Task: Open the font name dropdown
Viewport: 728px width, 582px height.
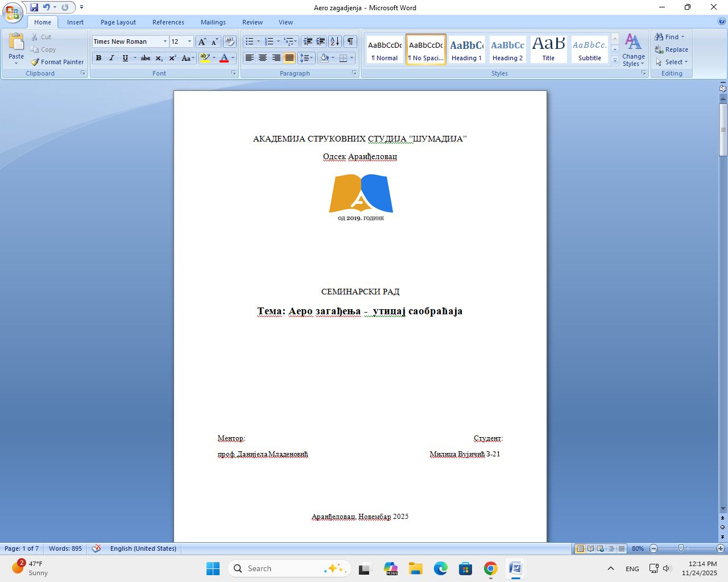Action: click(165, 41)
